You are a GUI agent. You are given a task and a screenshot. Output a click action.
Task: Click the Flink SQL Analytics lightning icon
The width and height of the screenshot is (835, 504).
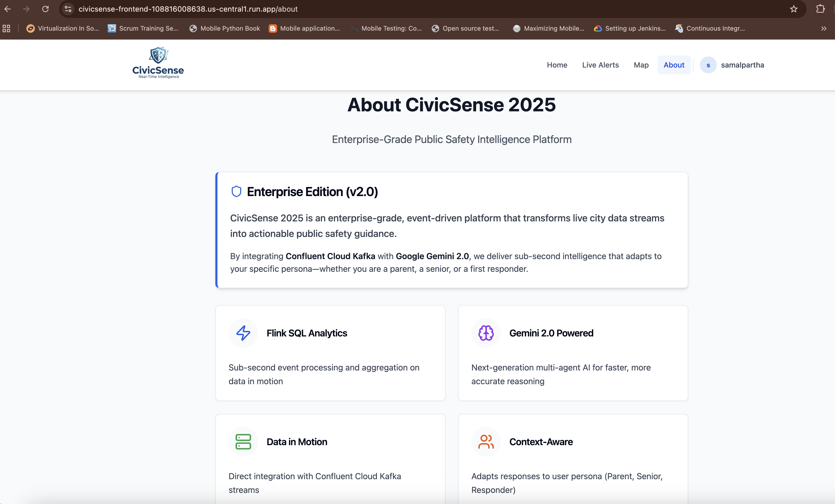[x=243, y=333]
